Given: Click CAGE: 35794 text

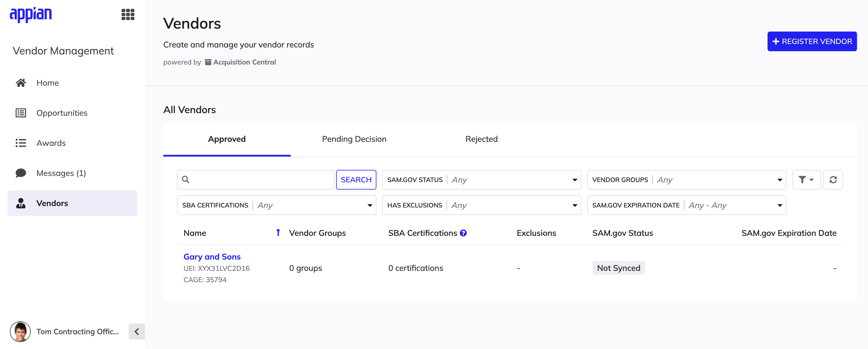Looking at the screenshot, I should click(205, 280).
